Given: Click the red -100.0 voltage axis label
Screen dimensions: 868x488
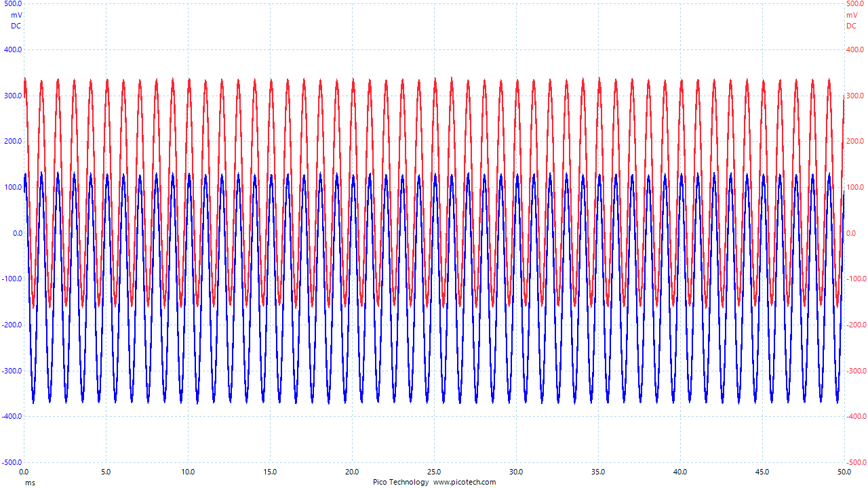Looking at the screenshot, I should tap(857, 279).
